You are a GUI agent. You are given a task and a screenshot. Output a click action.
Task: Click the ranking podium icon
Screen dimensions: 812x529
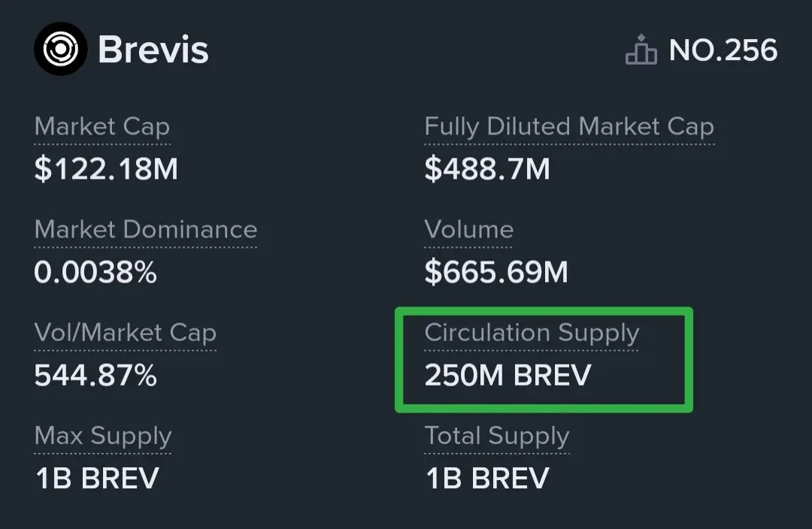[x=641, y=50]
